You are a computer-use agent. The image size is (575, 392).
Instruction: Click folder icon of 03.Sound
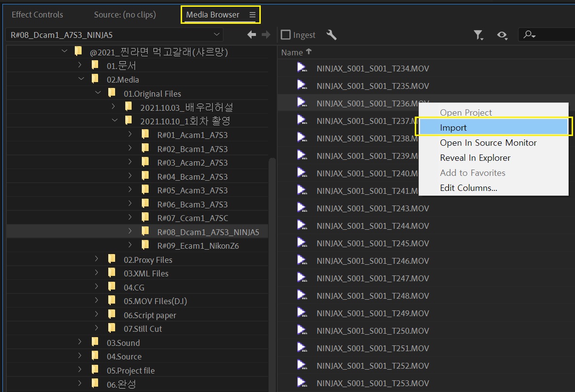95,342
